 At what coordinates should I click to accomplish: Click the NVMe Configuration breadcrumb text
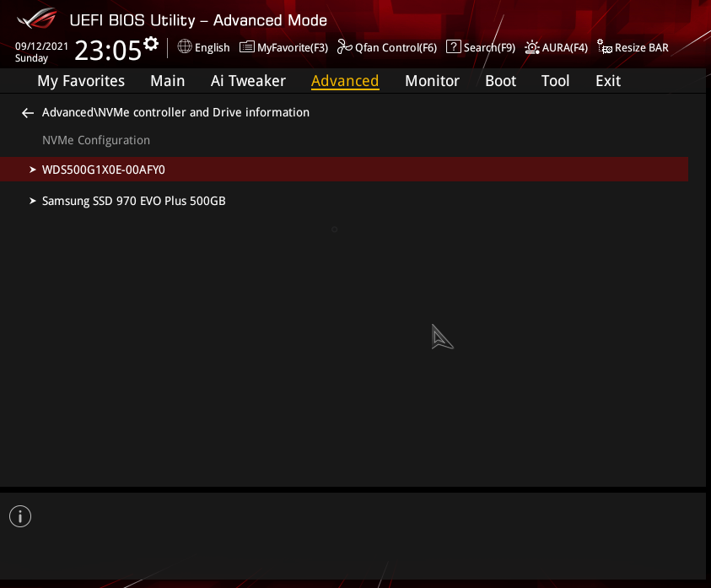[95, 139]
